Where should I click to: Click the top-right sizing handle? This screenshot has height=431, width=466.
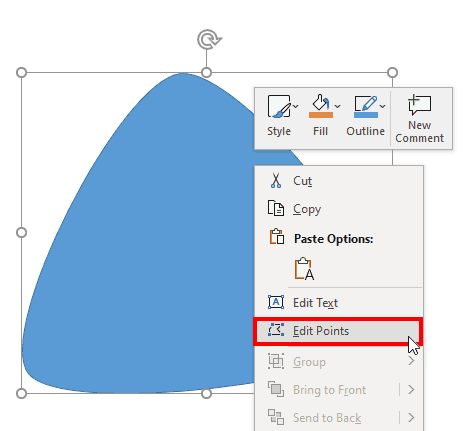(393, 72)
